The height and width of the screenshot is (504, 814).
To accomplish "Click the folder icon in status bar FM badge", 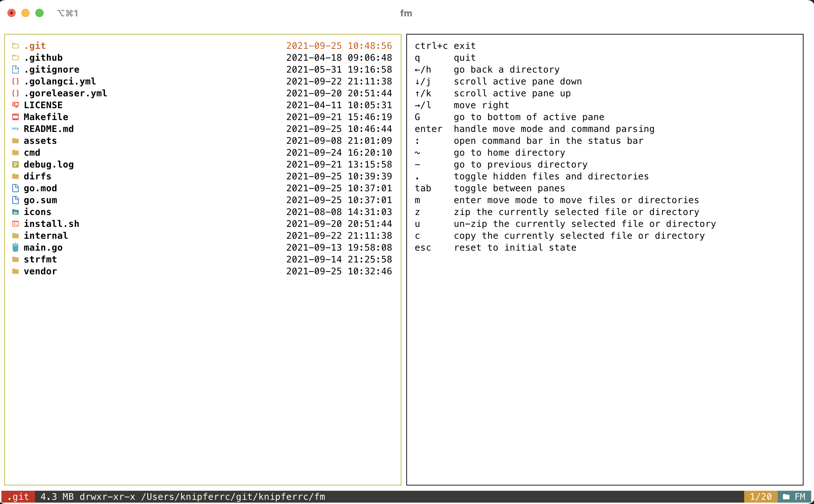I will (786, 497).
